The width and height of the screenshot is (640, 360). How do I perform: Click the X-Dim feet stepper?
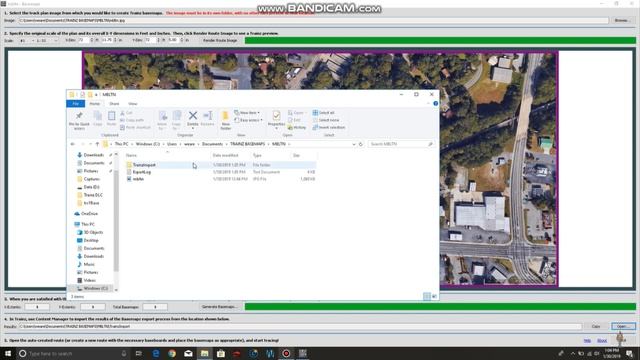click(92, 40)
